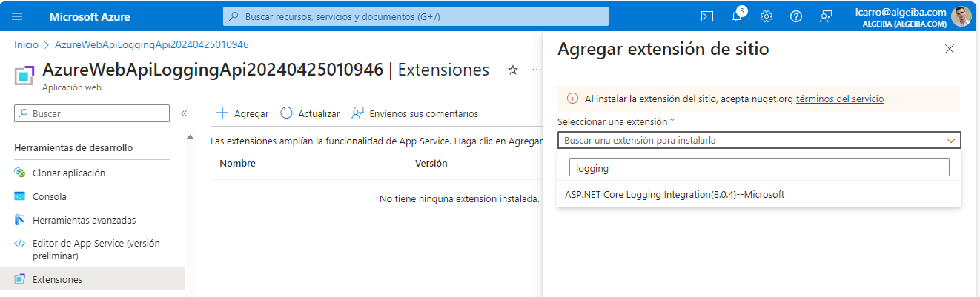This screenshot has height=297, width=980.
Task: Pin the page with the star icon
Action: 512,70
